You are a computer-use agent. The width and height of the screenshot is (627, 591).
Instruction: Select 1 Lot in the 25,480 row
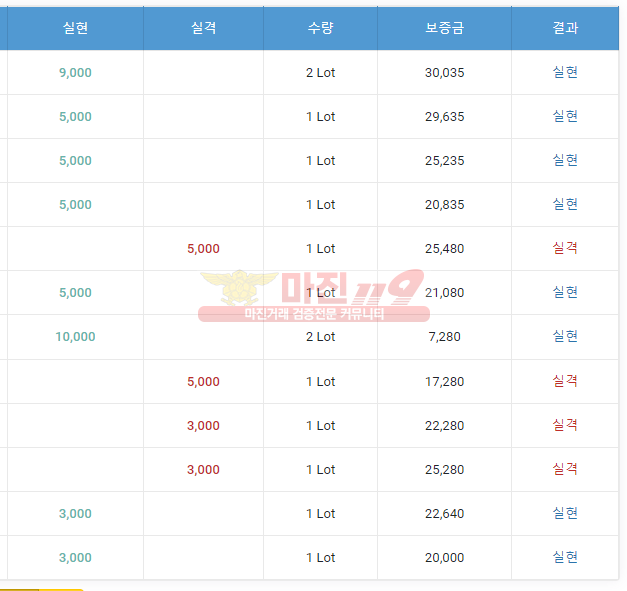(x=320, y=248)
